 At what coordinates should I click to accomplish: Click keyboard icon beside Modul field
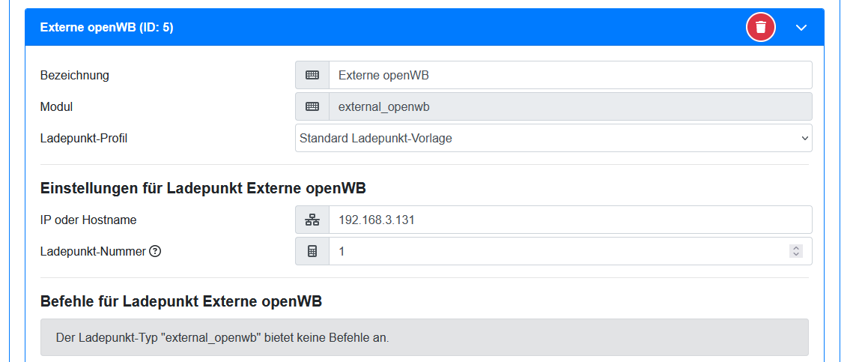[x=312, y=106]
